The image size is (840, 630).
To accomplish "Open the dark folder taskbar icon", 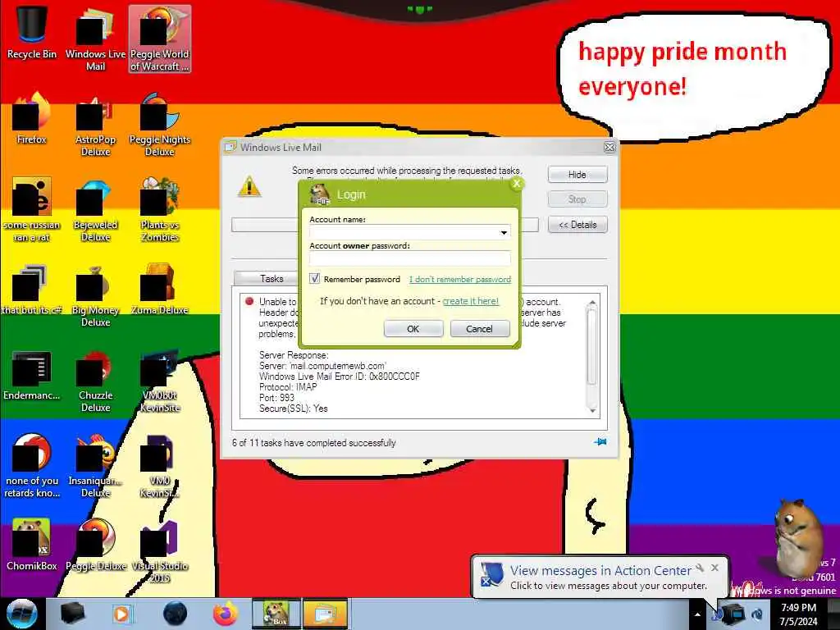I will 72,614.
